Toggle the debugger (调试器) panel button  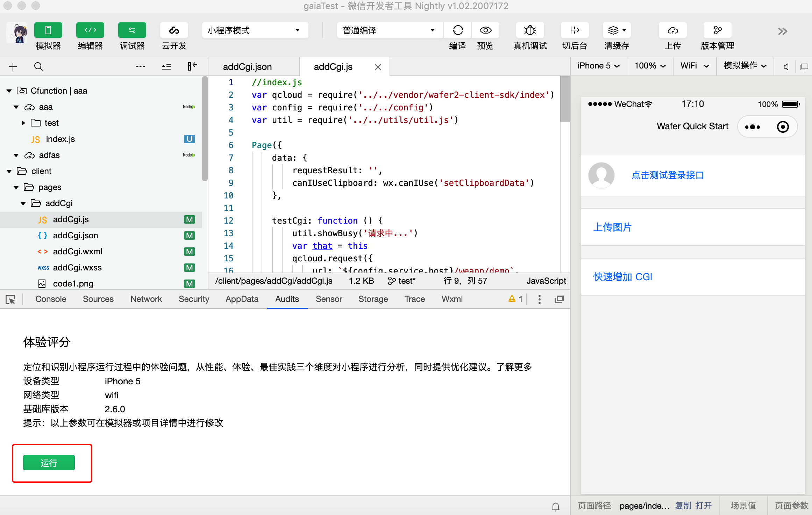[x=132, y=30]
